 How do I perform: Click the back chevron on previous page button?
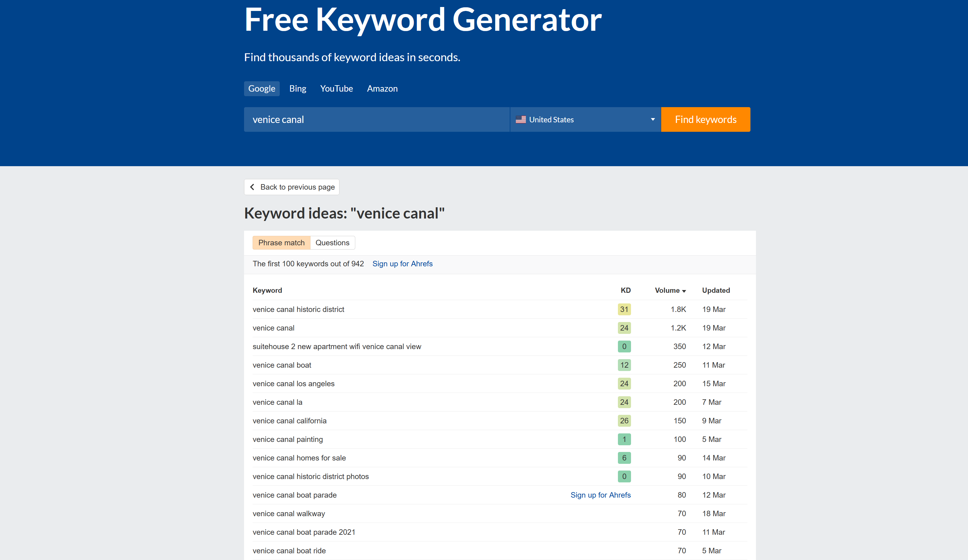tap(252, 187)
